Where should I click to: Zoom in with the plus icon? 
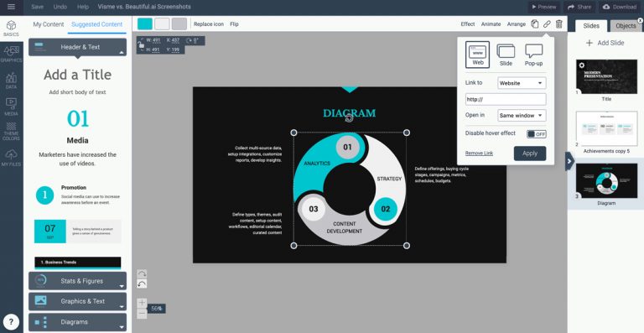point(142,303)
